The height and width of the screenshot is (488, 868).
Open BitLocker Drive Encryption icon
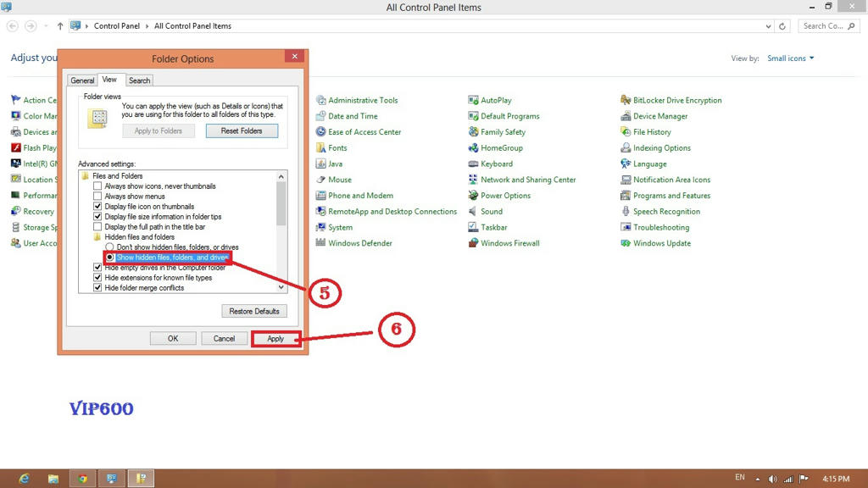click(x=626, y=100)
